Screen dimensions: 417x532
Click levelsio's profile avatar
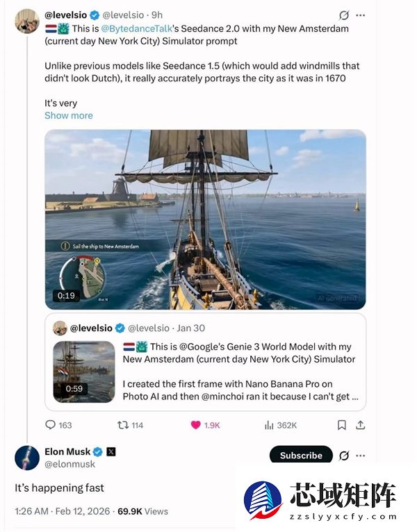[26, 21]
